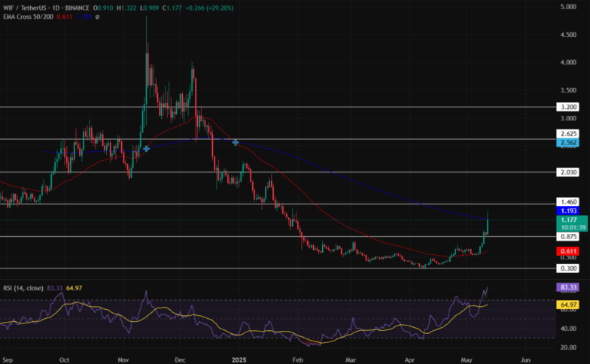Select the yellow 64.97 RSI axis label
This screenshot has width=590, height=364.
click(567, 305)
